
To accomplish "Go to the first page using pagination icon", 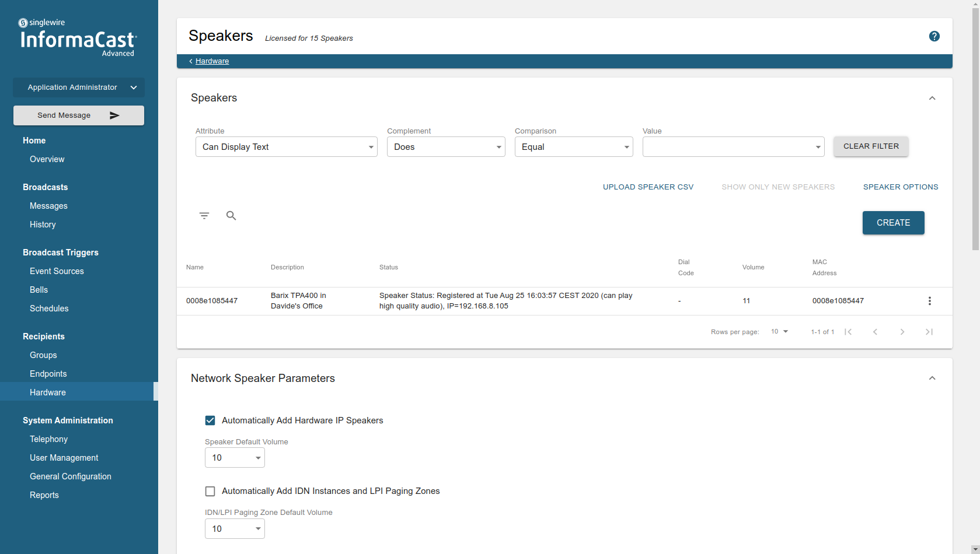I will tap(848, 331).
